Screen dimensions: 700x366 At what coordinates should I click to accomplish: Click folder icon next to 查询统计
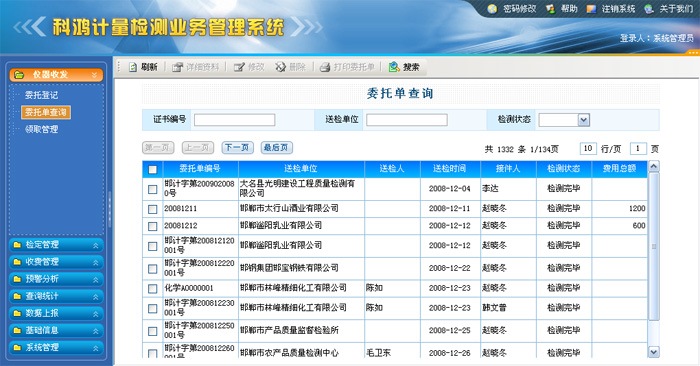pos(17,296)
